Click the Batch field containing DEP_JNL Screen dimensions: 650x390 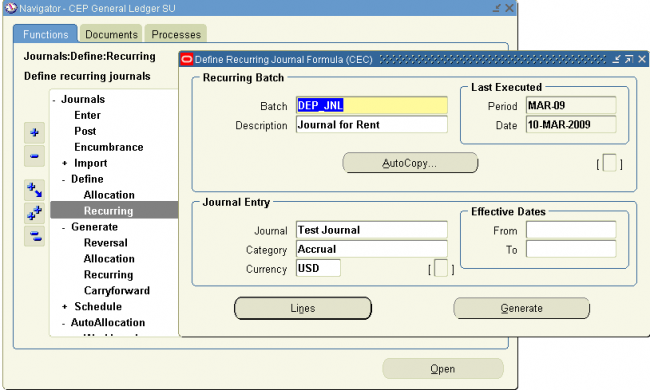pyautogui.click(x=372, y=105)
